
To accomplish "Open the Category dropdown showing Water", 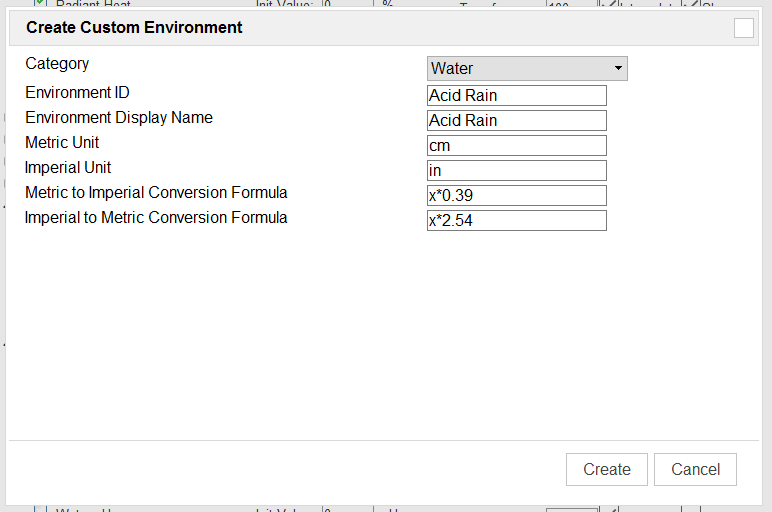I will (x=527, y=68).
